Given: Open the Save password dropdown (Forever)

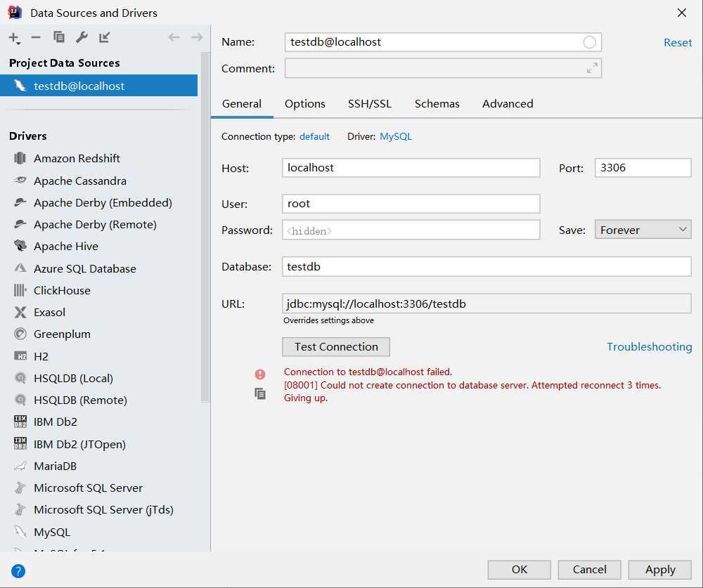Looking at the screenshot, I should click(x=643, y=230).
